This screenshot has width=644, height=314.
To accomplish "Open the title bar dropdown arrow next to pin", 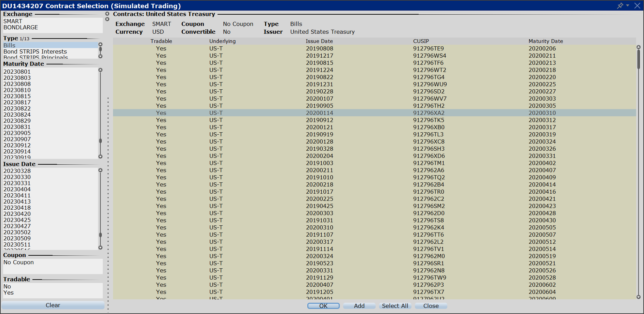I will (x=628, y=5).
